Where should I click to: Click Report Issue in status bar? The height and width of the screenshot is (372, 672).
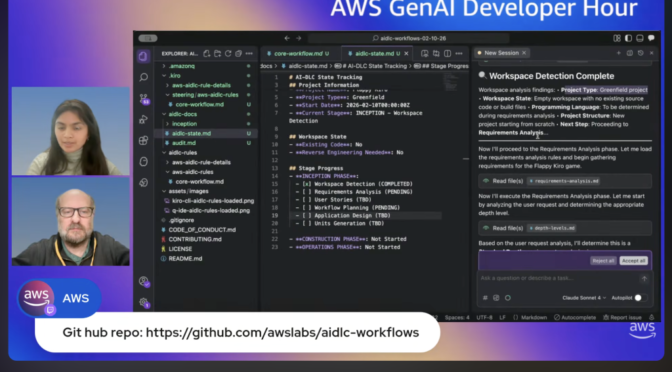[623, 318]
